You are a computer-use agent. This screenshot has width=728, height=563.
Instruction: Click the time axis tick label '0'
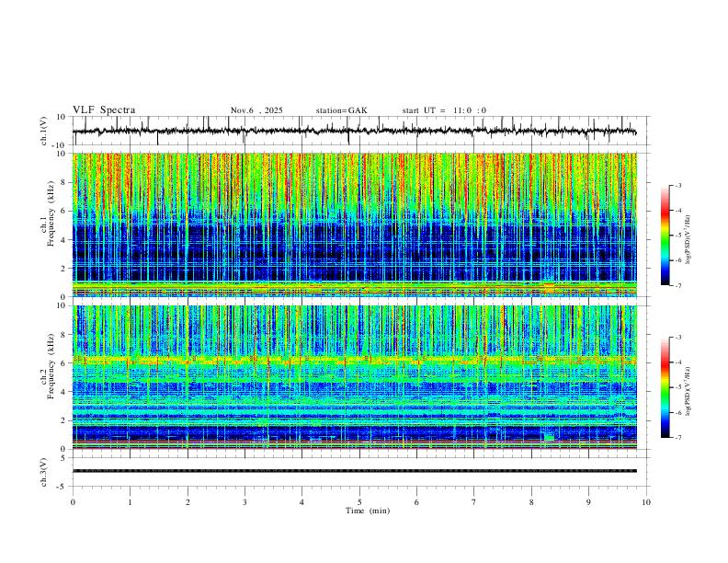(73, 502)
